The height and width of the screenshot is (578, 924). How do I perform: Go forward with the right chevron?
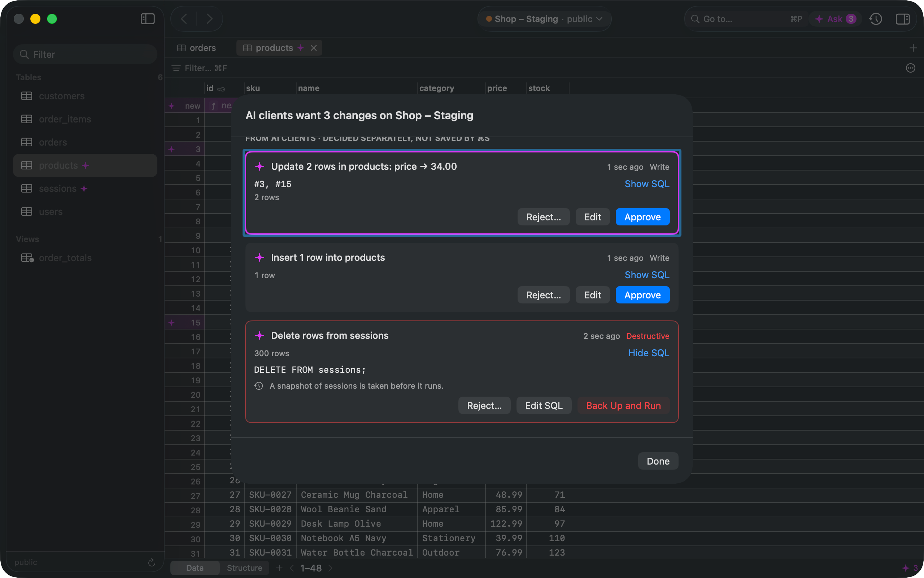[x=209, y=19]
